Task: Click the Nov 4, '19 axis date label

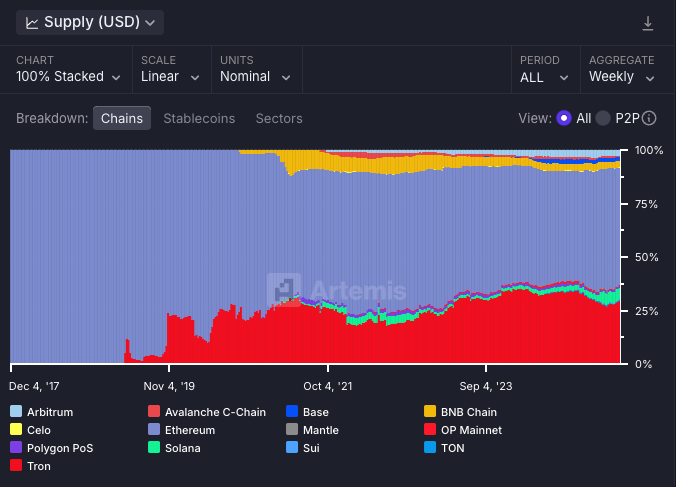Action: click(x=169, y=386)
